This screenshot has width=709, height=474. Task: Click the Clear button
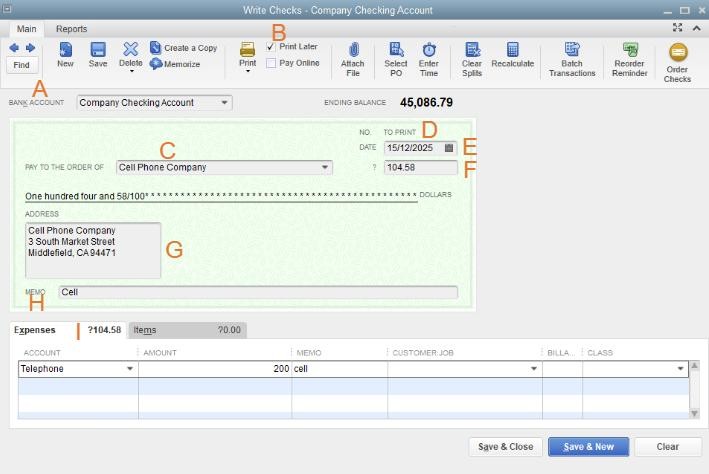pyautogui.click(x=668, y=447)
